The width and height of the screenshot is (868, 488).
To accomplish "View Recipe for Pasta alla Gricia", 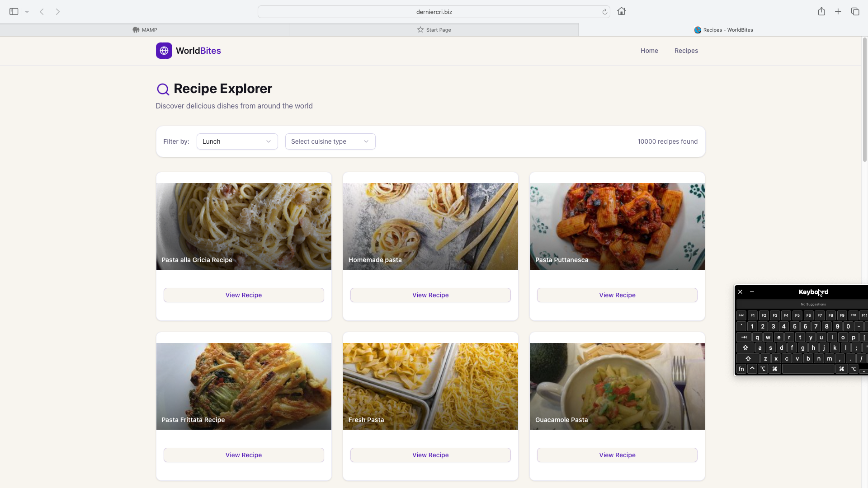I will click(244, 295).
